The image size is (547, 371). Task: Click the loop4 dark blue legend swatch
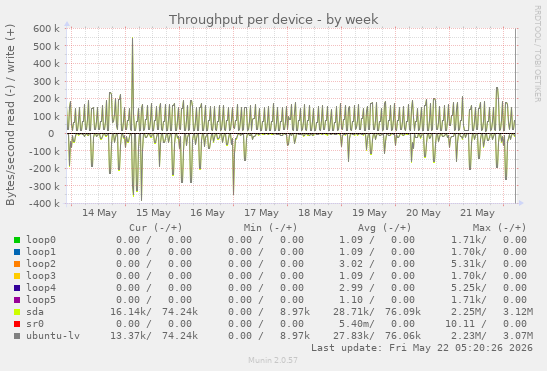click(x=17, y=288)
